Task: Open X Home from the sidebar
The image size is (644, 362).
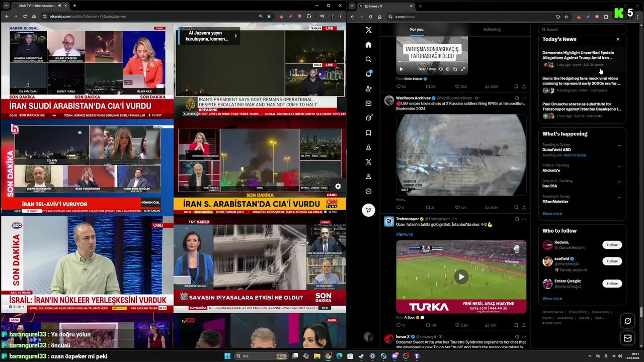Action: [368, 45]
